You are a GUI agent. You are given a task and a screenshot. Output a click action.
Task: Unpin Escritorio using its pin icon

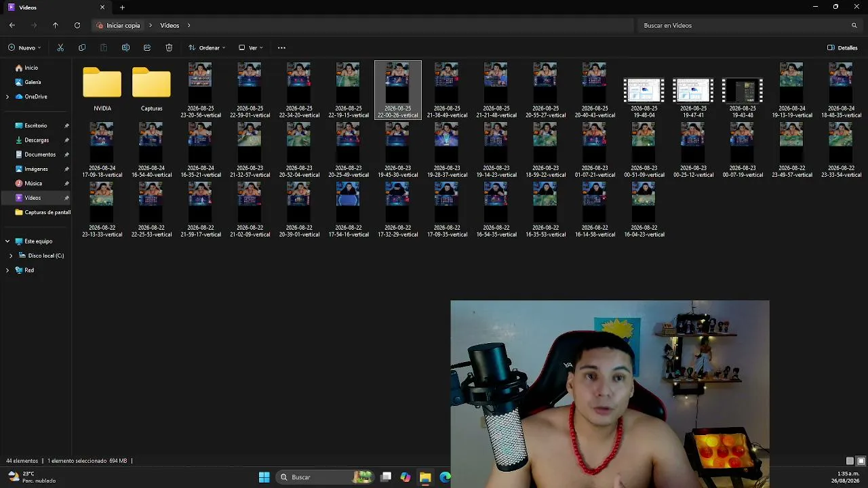66,125
